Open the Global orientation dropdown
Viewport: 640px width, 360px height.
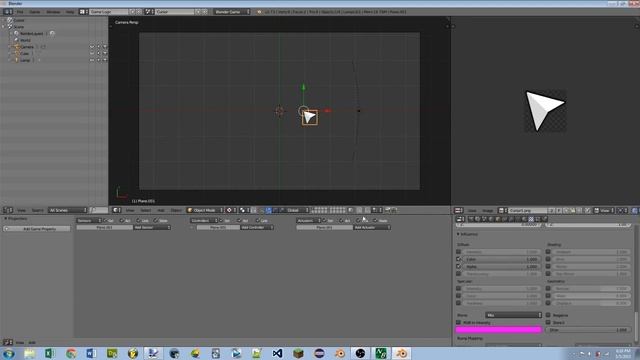298,210
